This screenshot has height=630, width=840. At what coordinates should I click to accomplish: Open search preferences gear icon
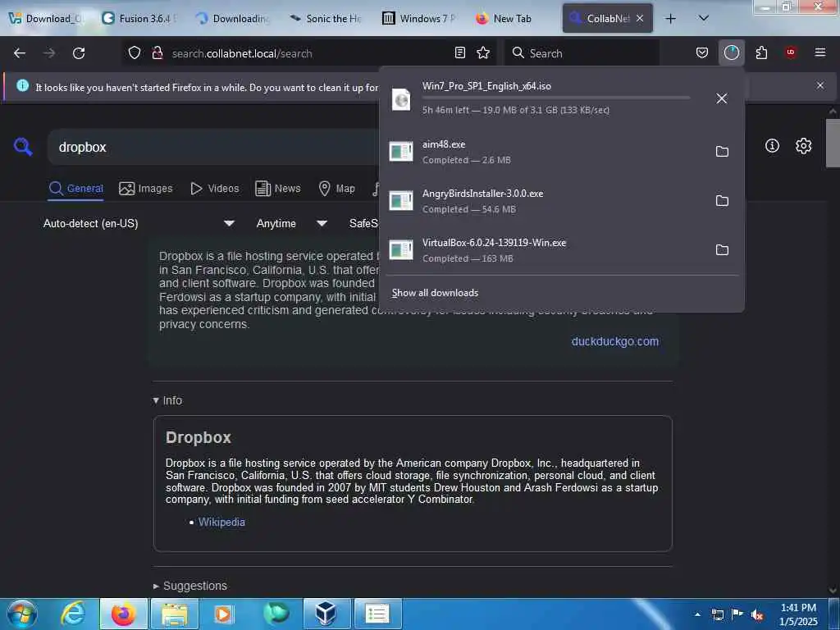(x=804, y=146)
